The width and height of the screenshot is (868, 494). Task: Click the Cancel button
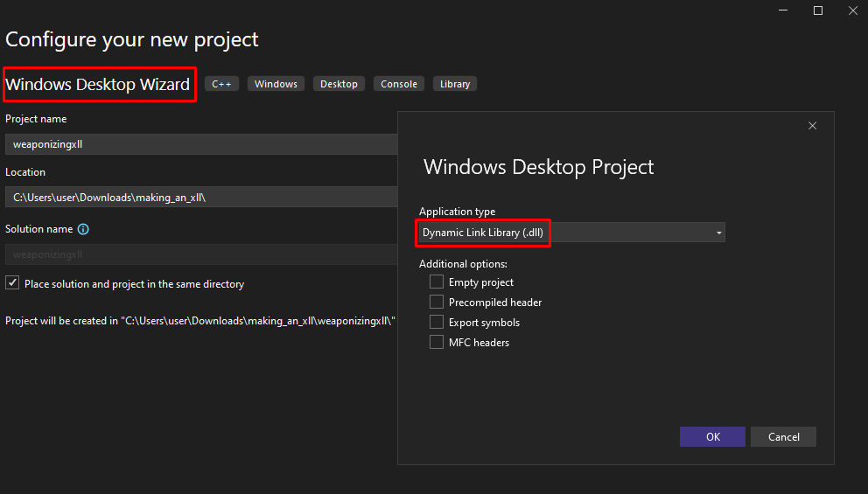click(783, 436)
